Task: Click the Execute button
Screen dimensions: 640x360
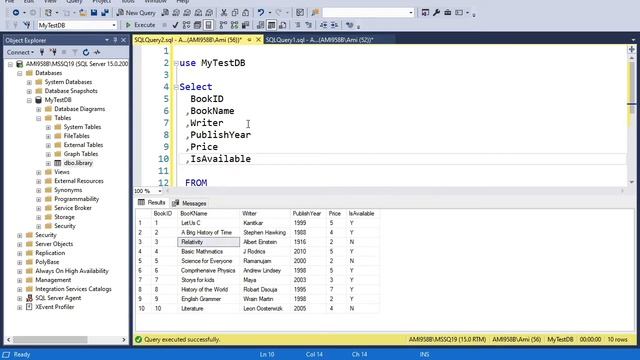Action: pos(140,25)
